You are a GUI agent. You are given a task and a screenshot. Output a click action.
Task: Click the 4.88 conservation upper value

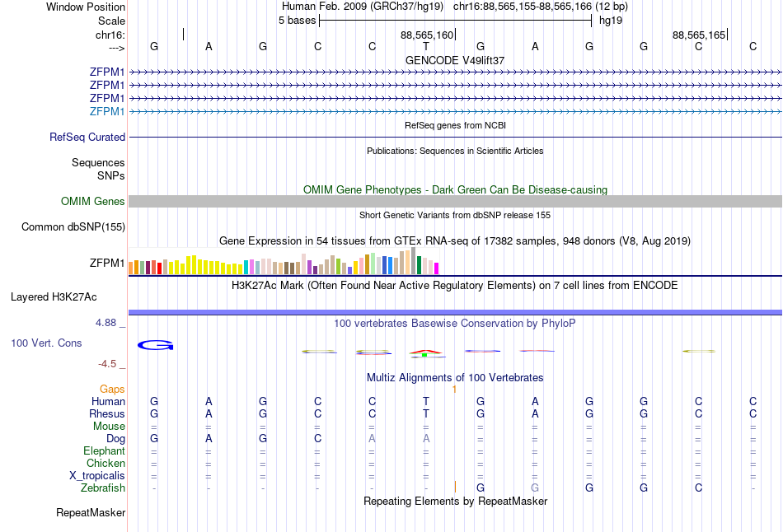[x=105, y=323]
